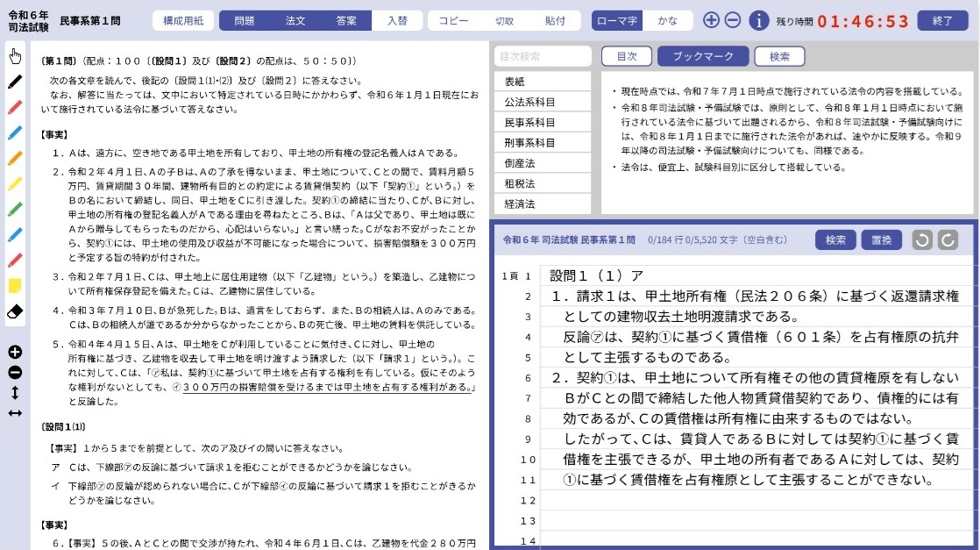Select 公法系科目 in the contents list
Viewport: 980px width, 550px height.
[x=543, y=102]
